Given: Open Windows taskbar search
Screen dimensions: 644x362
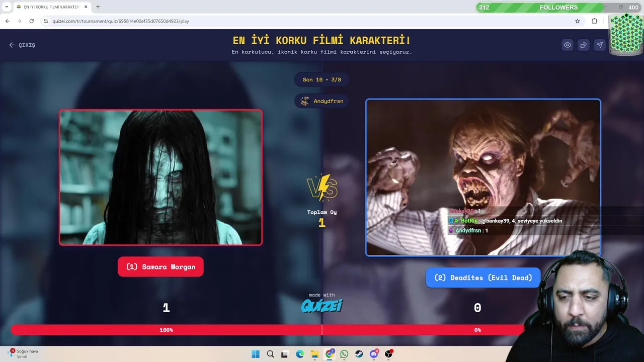Looking at the screenshot, I should click(x=270, y=354).
